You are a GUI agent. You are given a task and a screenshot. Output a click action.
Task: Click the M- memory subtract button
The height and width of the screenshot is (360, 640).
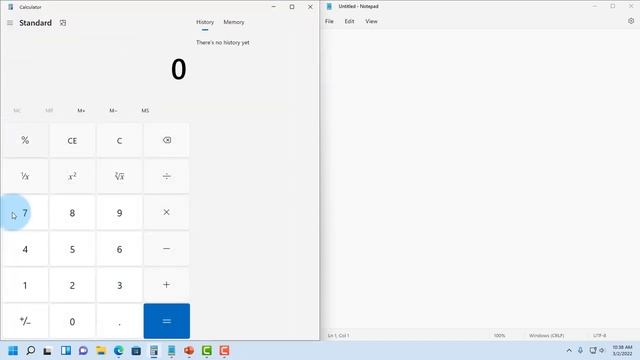pyautogui.click(x=113, y=110)
